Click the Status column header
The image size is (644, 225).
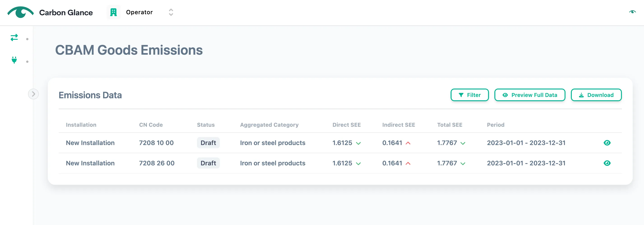(206, 125)
